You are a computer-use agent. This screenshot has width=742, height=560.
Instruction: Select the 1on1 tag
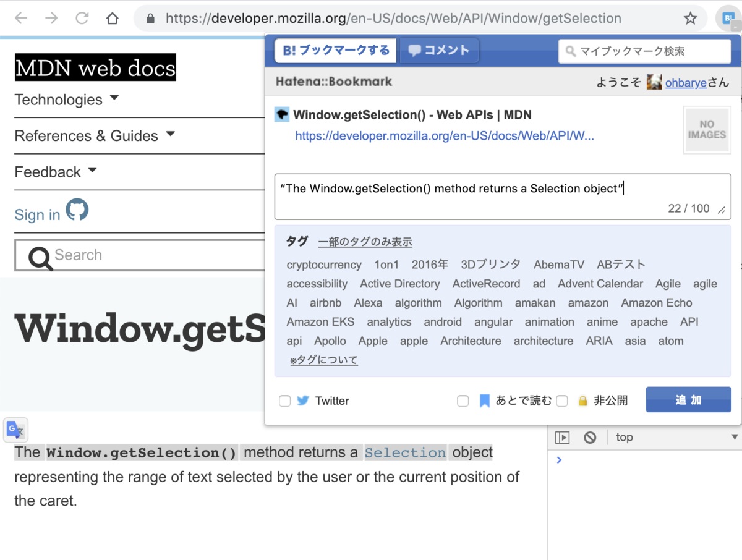click(x=386, y=265)
